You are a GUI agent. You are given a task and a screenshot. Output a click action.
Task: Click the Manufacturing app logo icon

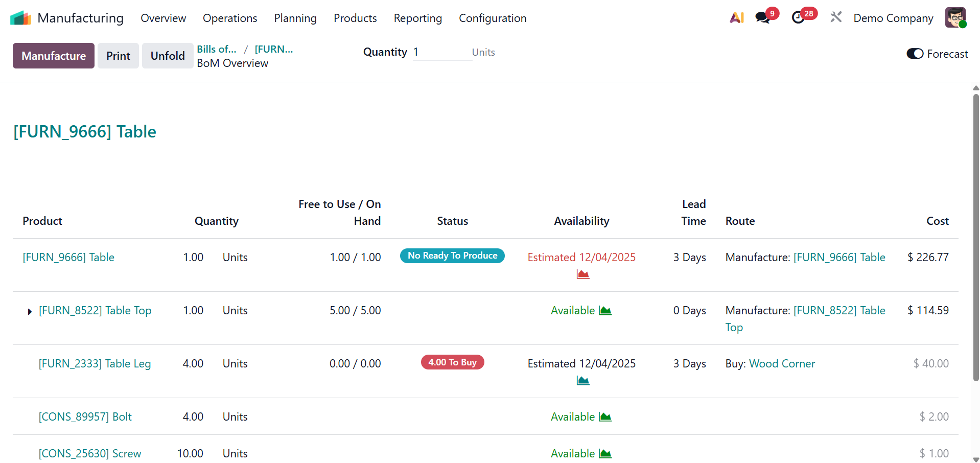[x=21, y=18]
